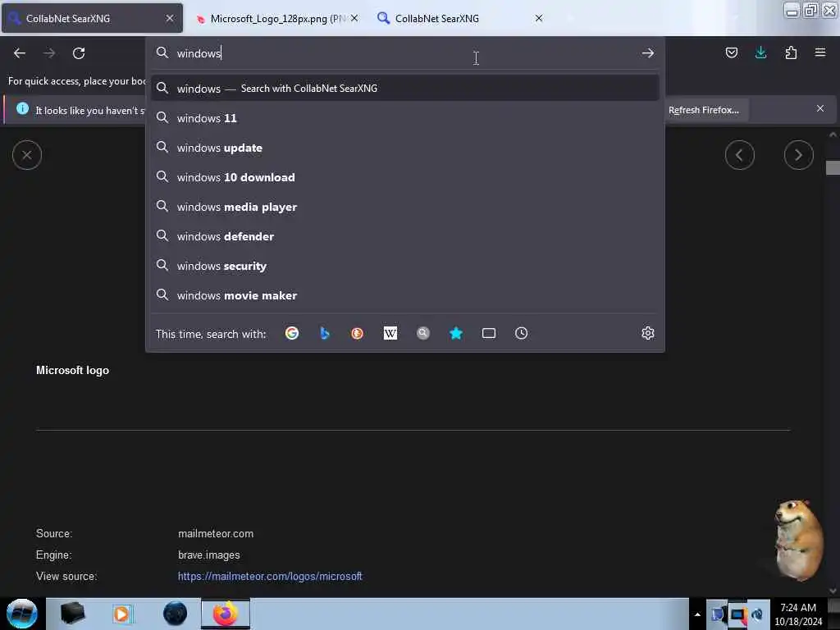The image size is (840, 630).
Task: Close the image detail view with X circle
Action: 27,155
